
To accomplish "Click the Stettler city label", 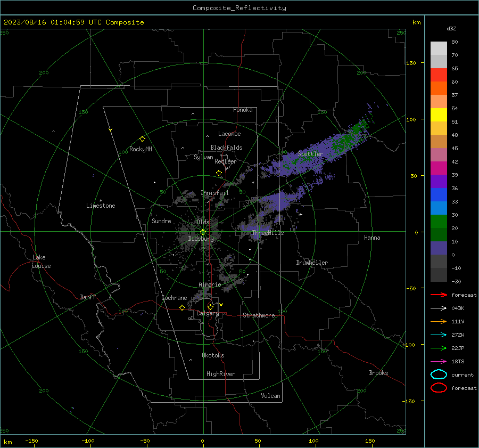I will tap(310, 154).
